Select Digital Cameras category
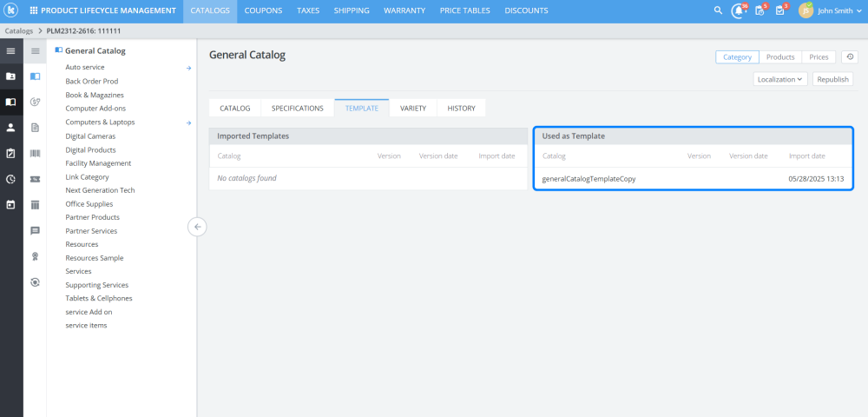This screenshot has height=417, width=868. tap(90, 136)
